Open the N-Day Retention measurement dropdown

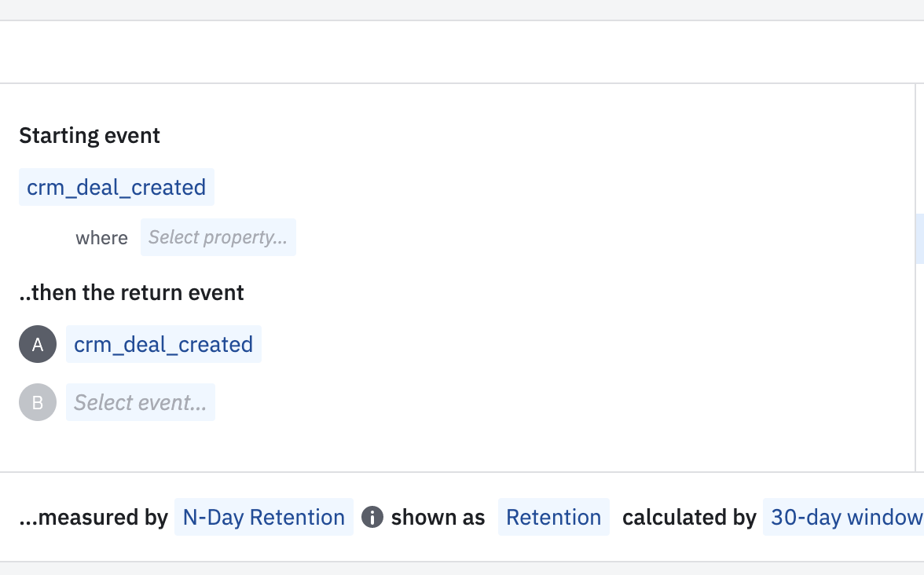[263, 518]
